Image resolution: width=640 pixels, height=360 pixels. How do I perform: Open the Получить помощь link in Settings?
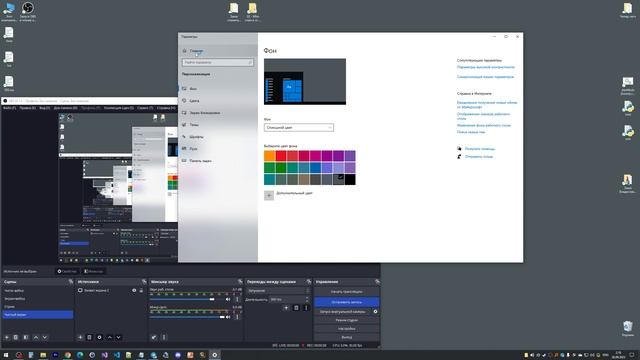[x=480, y=149]
